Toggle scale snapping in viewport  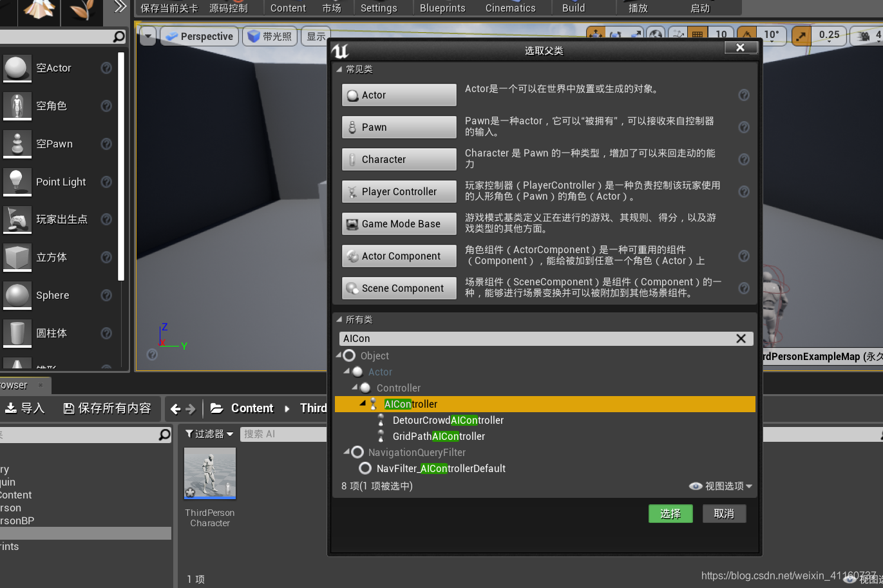pos(801,35)
